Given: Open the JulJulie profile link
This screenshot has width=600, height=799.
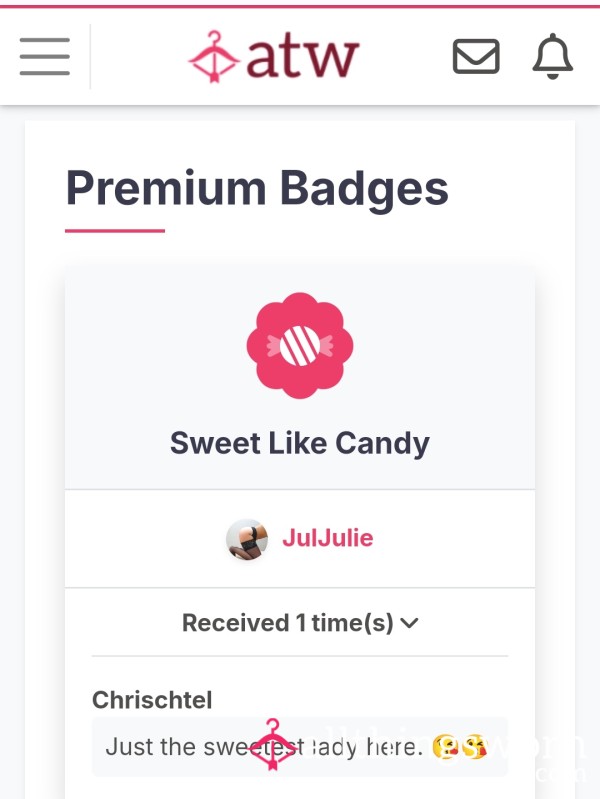Looking at the screenshot, I should [328, 538].
